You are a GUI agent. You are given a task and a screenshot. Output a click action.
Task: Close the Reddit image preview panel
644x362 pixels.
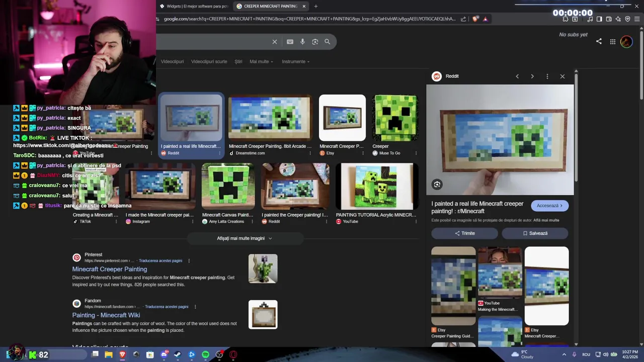pos(562,76)
